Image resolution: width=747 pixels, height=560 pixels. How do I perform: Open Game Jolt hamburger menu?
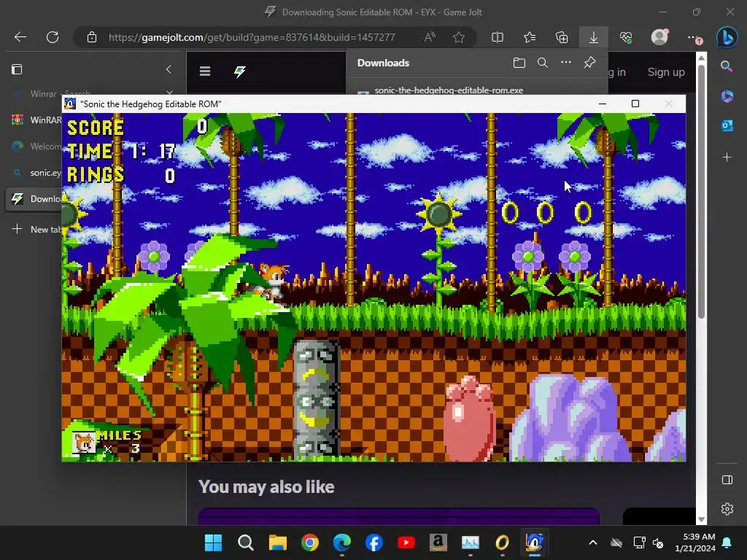click(x=205, y=71)
